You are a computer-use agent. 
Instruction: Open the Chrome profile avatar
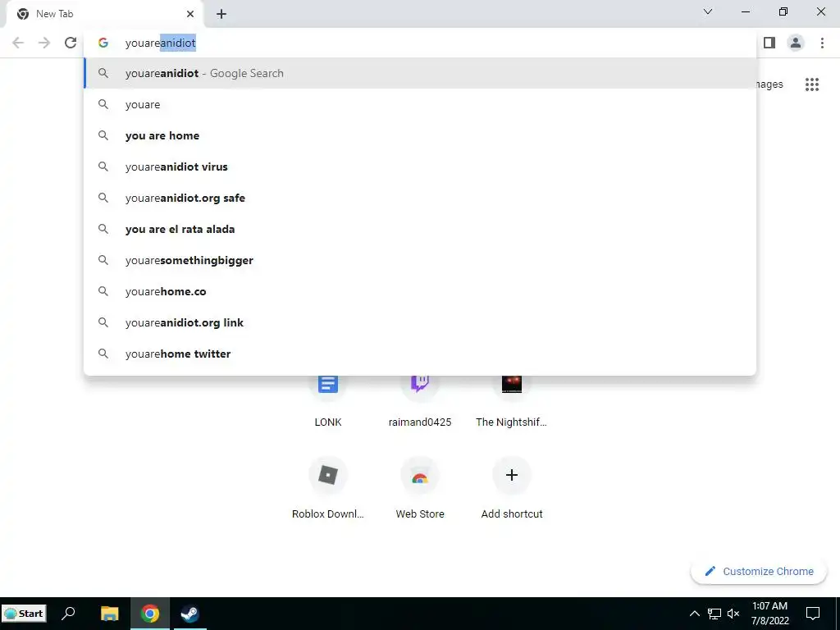[x=796, y=43]
